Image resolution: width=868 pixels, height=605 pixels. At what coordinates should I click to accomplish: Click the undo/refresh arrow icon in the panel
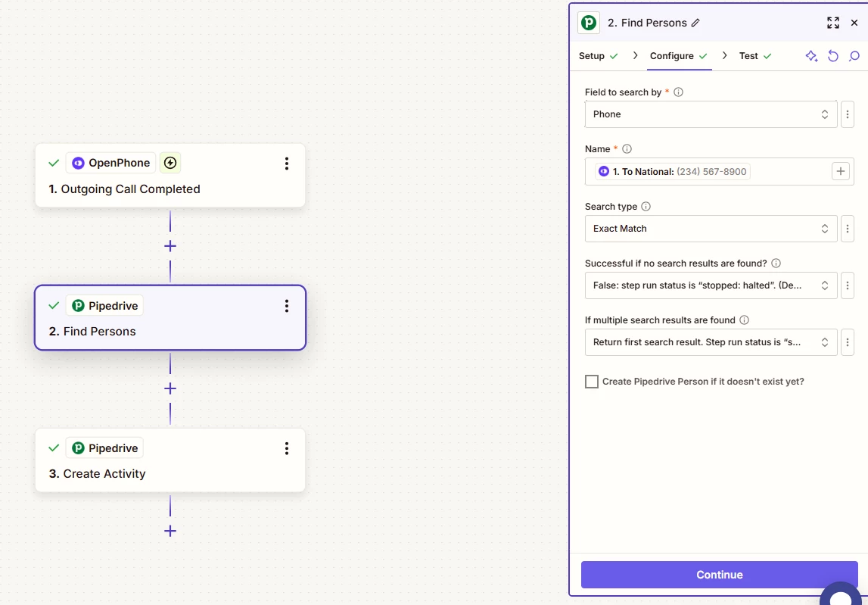833,56
